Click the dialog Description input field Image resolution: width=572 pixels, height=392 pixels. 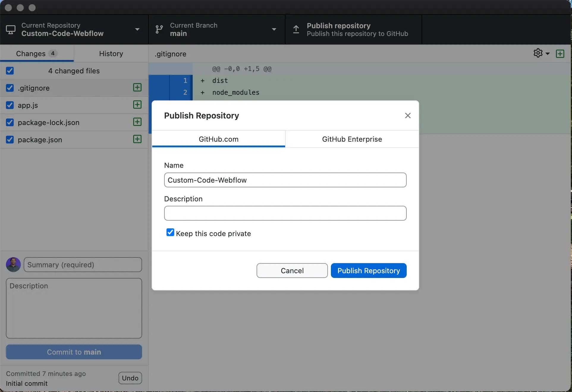pyautogui.click(x=285, y=213)
